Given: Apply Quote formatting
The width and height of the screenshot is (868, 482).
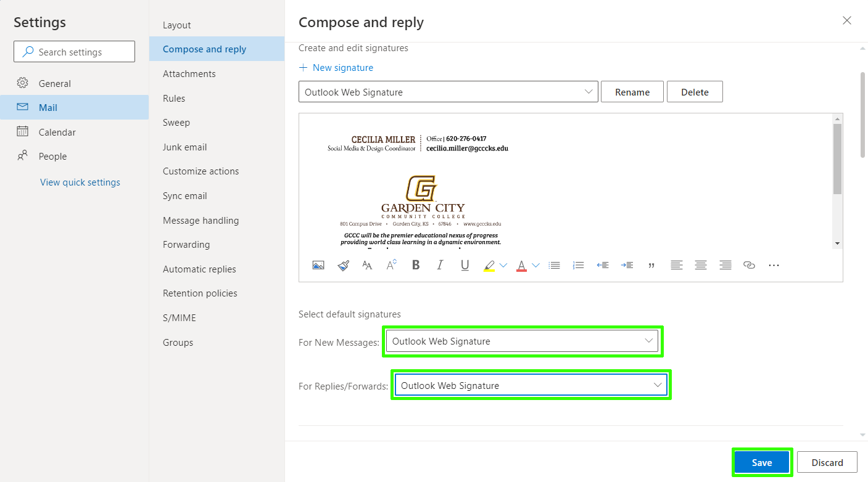Looking at the screenshot, I should (651, 265).
